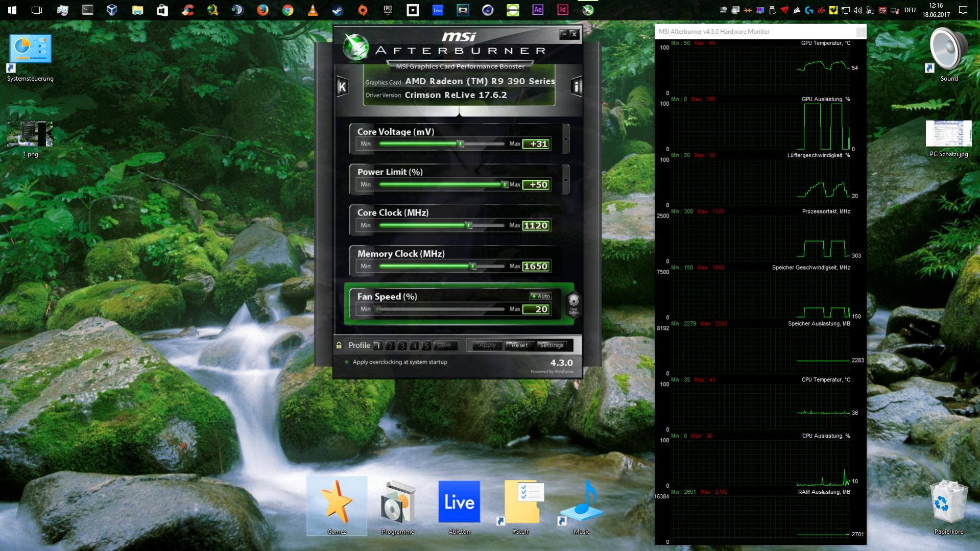Select the Papierkorb recycle bin icon
The image size is (980, 551).
(949, 508)
